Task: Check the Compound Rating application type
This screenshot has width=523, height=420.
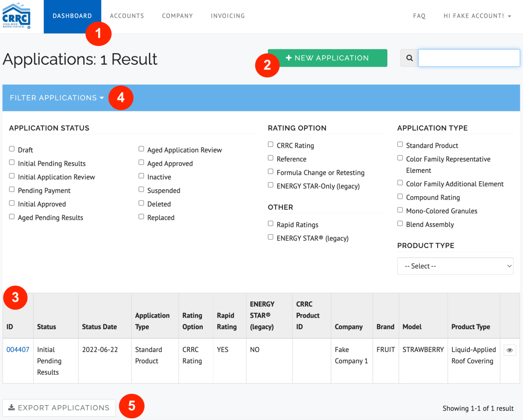Action: (x=400, y=196)
